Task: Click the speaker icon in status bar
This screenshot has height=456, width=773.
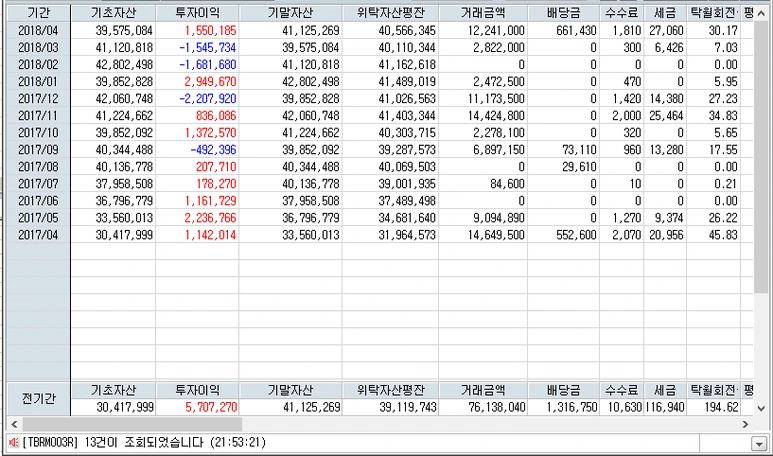Action: pos(14,442)
